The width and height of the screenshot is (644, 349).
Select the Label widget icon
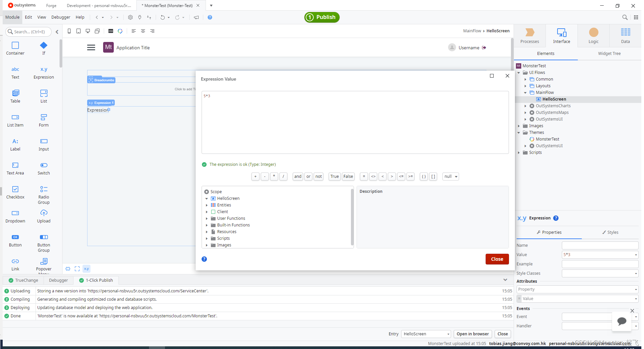pos(15,141)
